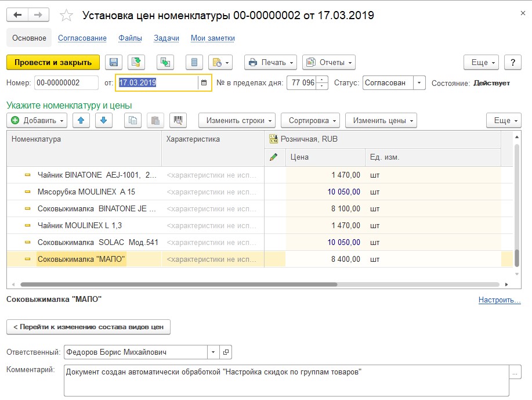
Task: Open the structure list icon in the toolbar
Action: coord(194,63)
